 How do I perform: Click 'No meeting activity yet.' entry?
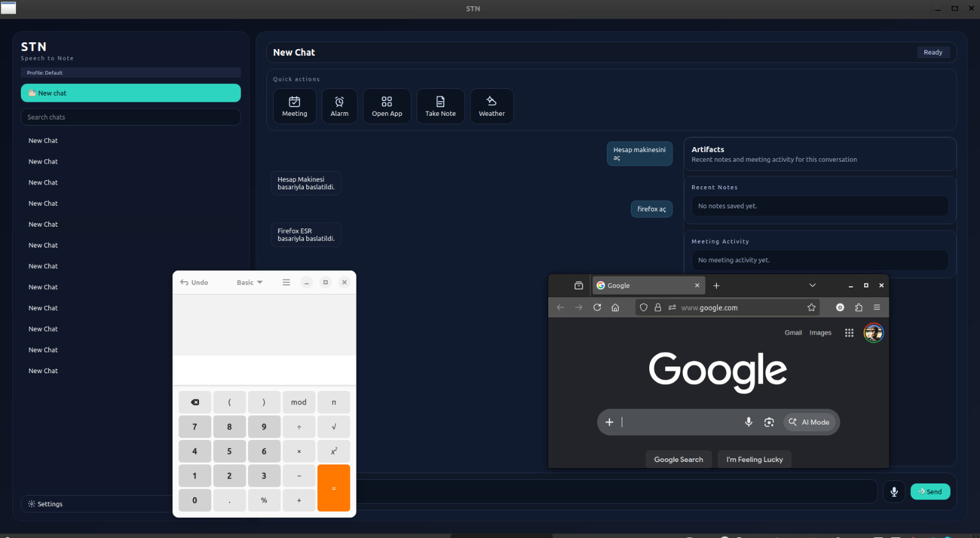(820, 260)
